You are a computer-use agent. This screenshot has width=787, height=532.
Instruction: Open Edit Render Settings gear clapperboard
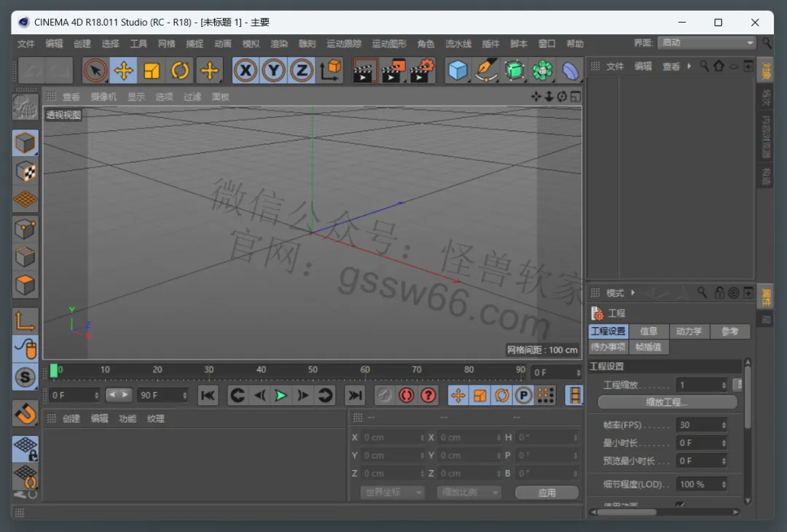click(422, 71)
